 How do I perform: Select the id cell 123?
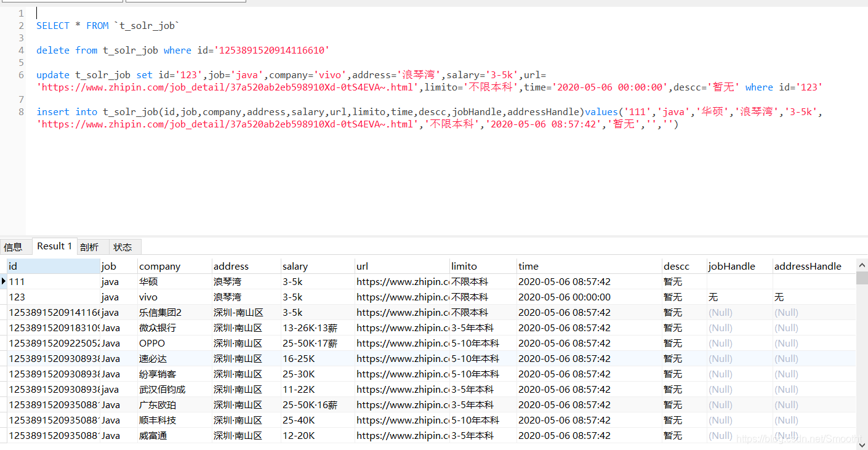(x=54, y=297)
